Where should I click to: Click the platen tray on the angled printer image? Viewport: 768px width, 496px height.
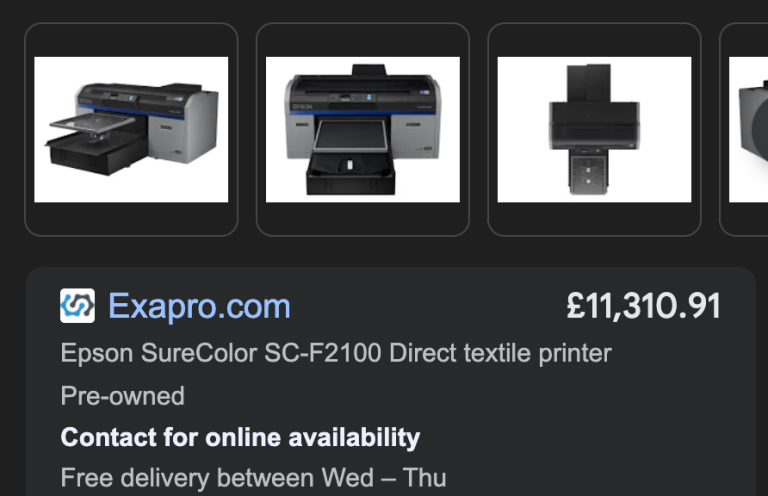93,122
